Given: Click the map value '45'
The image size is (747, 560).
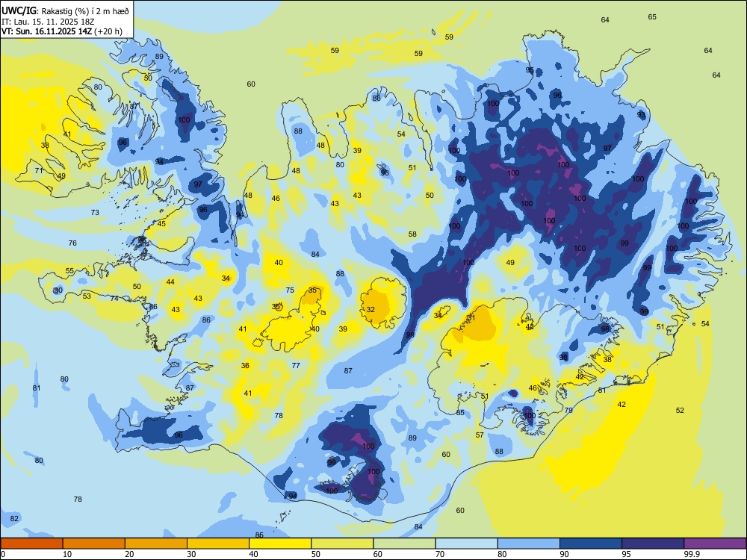Looking at the screenshot, I should pos(161,224).
